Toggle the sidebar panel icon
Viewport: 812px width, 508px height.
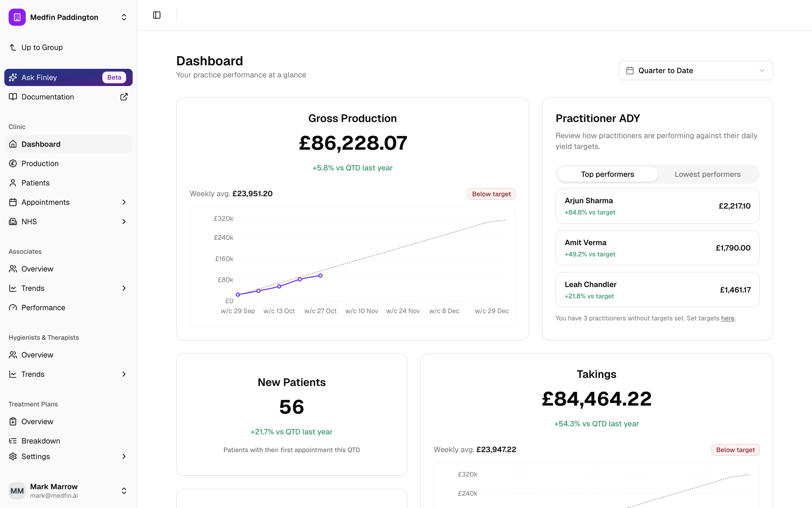pyautogui.click(x=157, y=15)
